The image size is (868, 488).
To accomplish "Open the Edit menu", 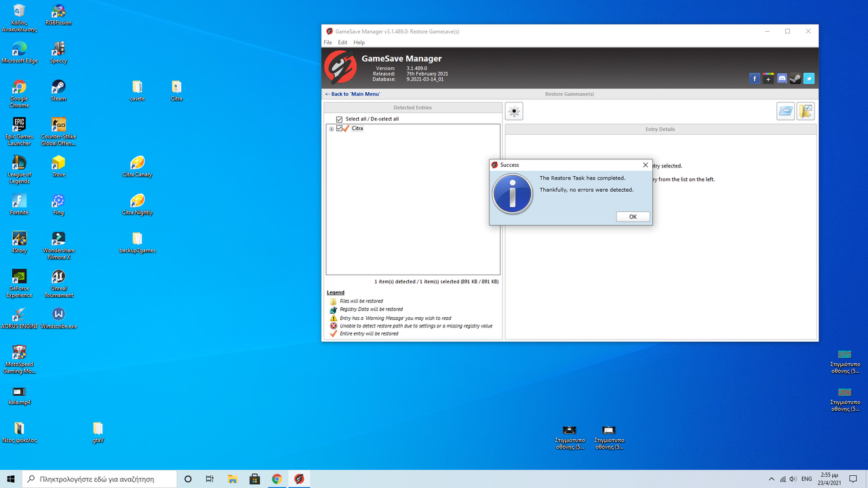I will [x=342, y=42].
